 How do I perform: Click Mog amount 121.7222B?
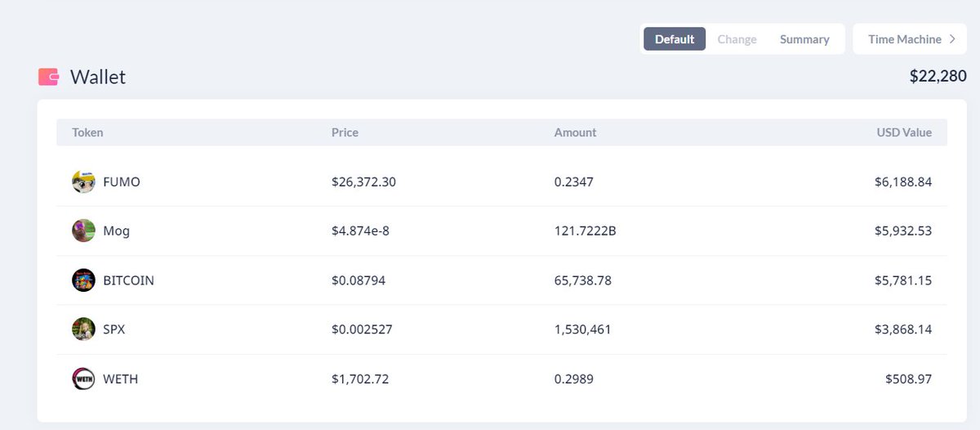[x=585, y=231]
